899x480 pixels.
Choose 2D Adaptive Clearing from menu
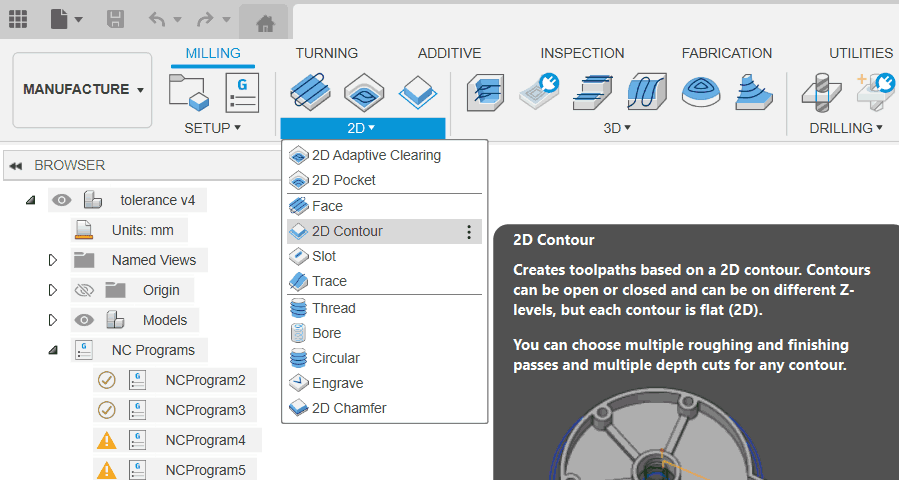pyautogui.click(x=384, y=155)
